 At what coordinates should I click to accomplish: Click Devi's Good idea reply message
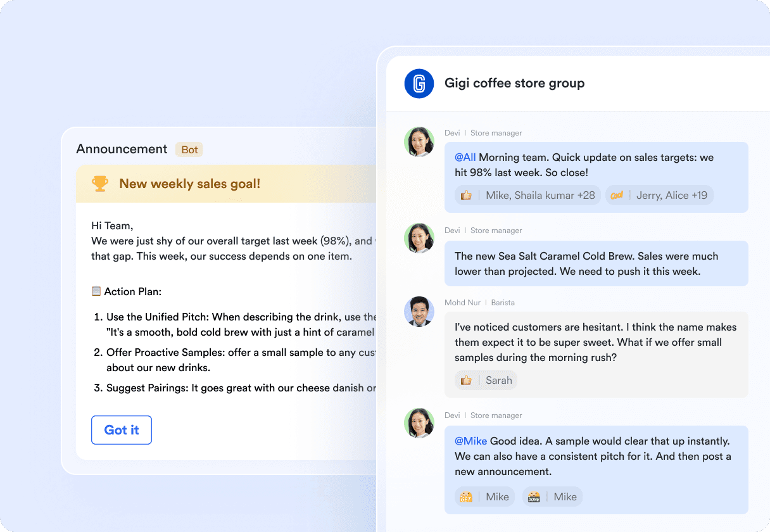click(x=596, y=469)
